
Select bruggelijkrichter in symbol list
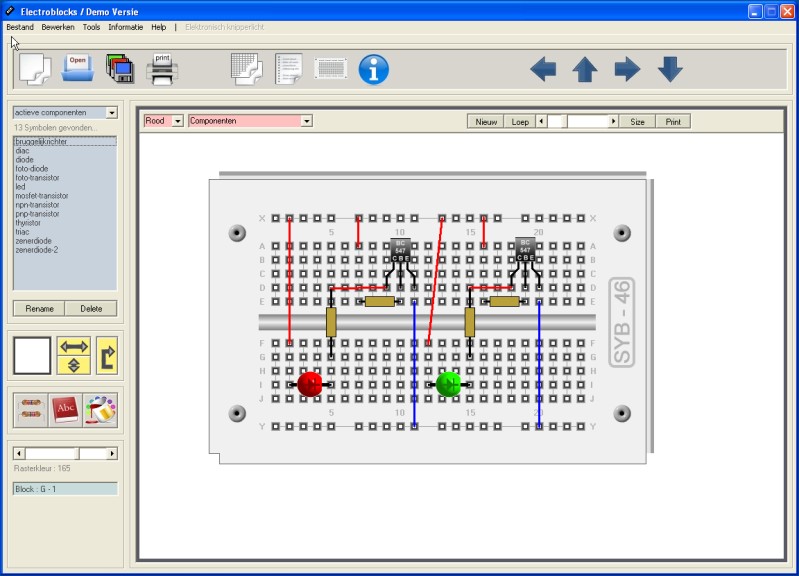[x=65, y=141]
